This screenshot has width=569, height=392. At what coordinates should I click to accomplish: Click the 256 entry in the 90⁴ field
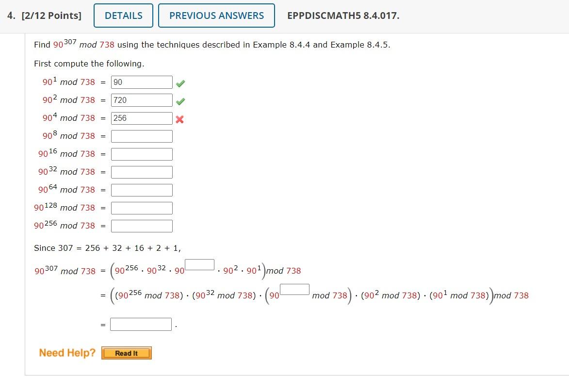(x=142, y=118)
